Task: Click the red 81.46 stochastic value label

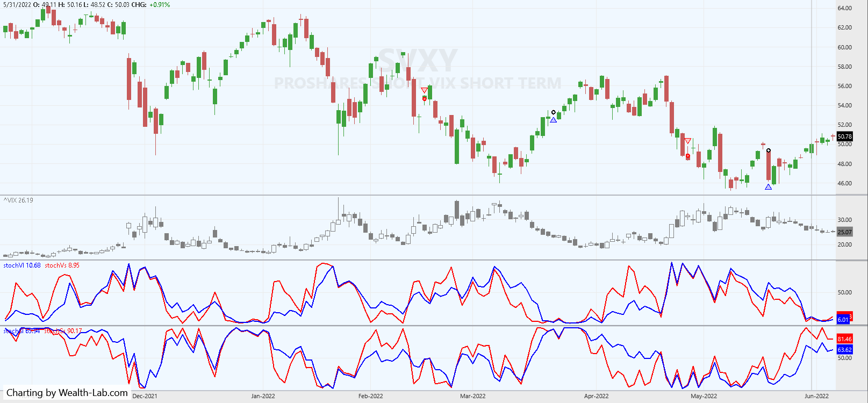Action: pyautogui.click(x=845, y=339)
